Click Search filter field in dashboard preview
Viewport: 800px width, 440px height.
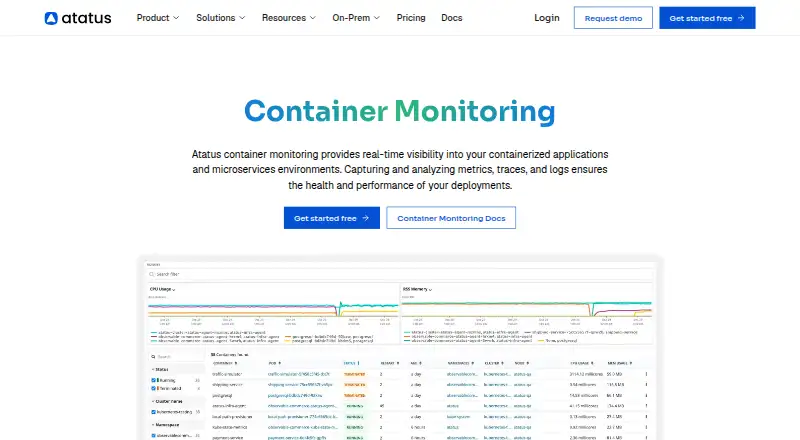400,274
